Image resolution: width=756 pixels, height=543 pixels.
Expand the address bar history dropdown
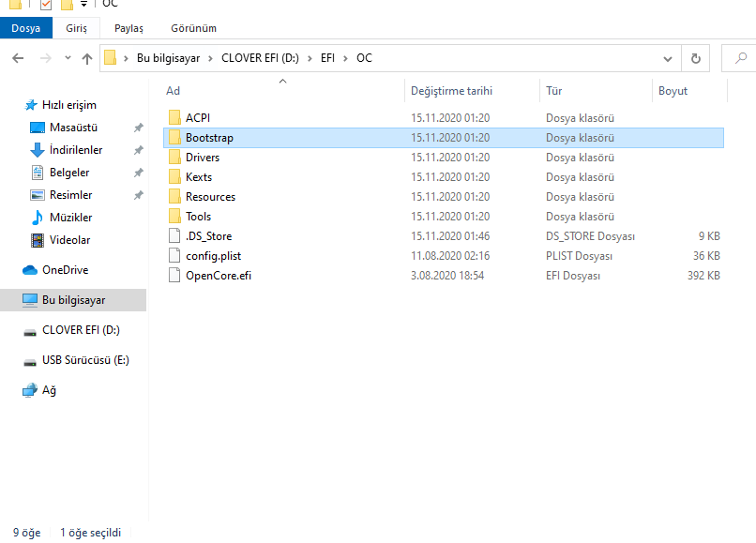[x=667, y=58]
